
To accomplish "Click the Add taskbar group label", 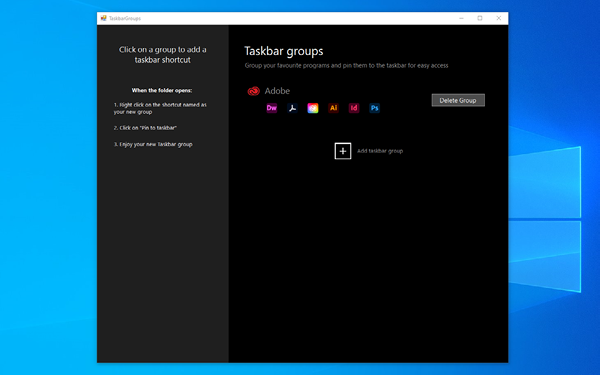I will point(380,151).
